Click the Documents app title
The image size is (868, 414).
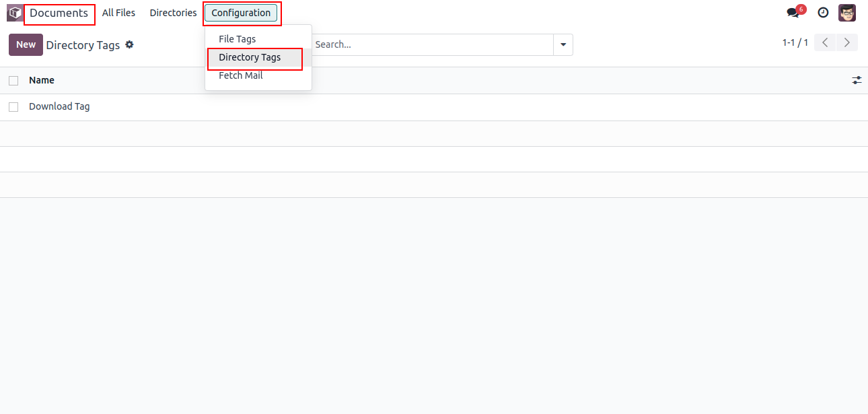(x=59, y=13)
